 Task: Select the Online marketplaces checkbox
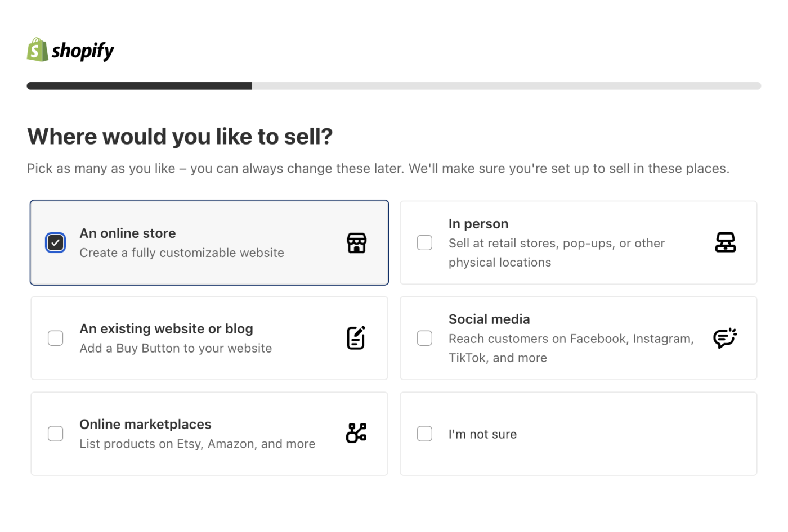point(55,434)
